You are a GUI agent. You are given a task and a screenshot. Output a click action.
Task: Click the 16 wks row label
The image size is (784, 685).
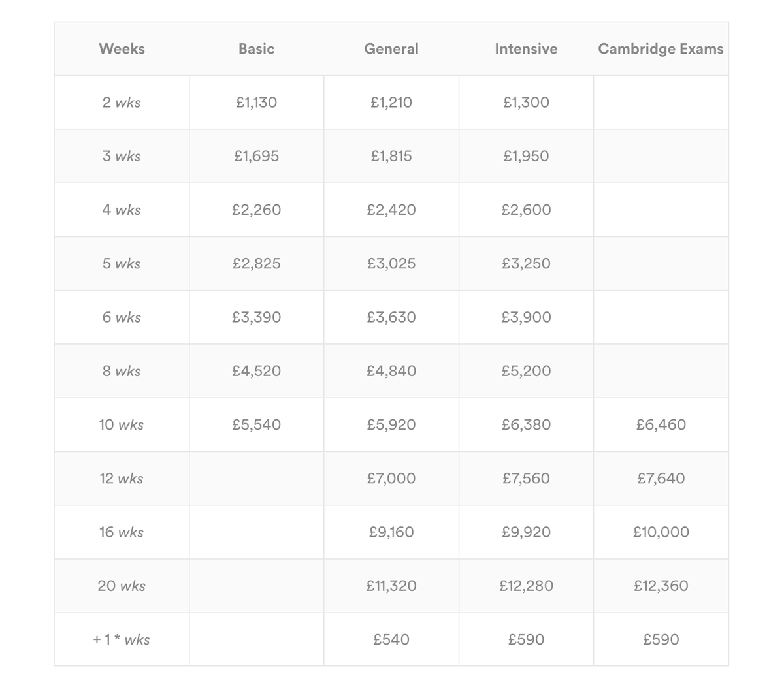pyautogui.click(x=122, y=532)
